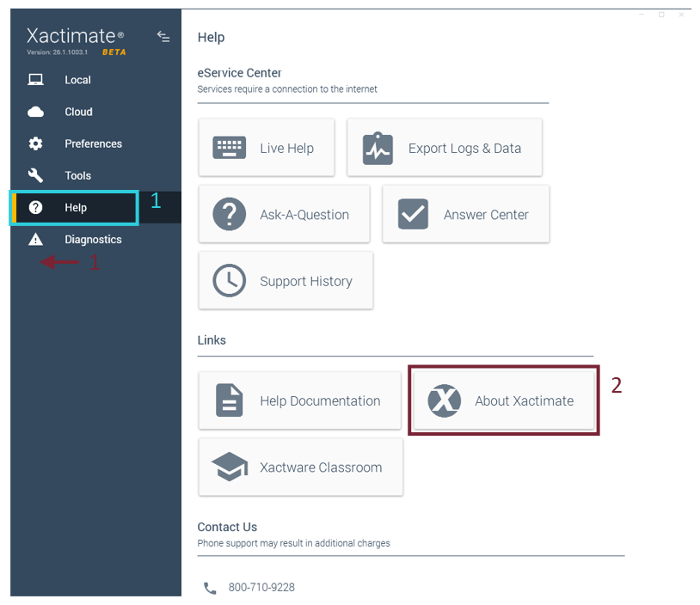This screenshot has width=700, height=605.
Task: Open Help Documentation link
Action: click(299, 400)
